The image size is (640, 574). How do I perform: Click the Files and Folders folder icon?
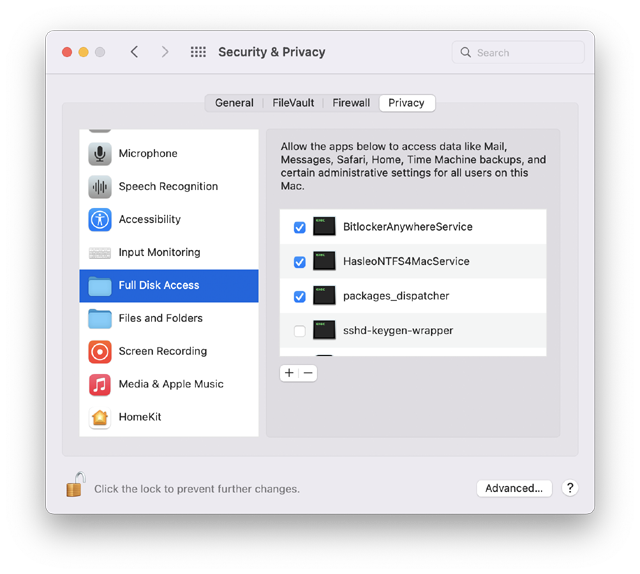click(x=100, y=318)
